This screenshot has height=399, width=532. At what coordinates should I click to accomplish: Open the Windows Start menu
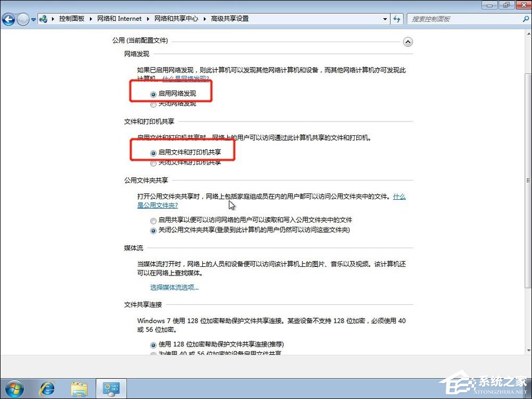15,389
